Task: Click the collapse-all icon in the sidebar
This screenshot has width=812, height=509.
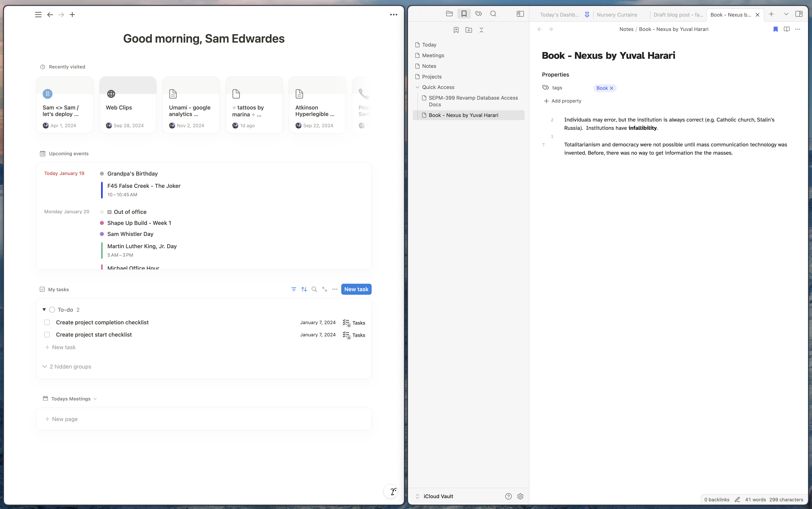Action: 481,30
